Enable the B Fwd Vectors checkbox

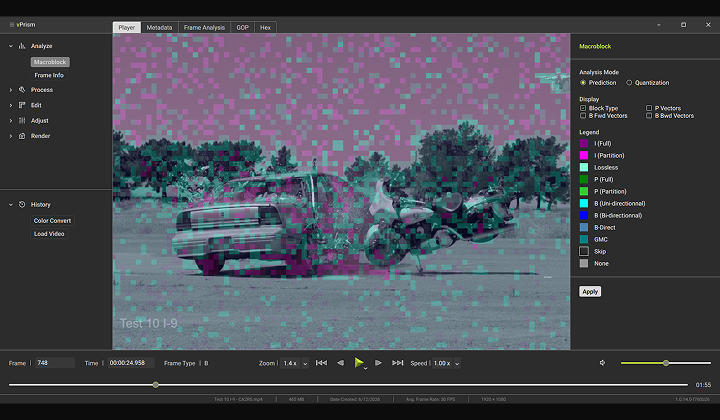(583, 116)
